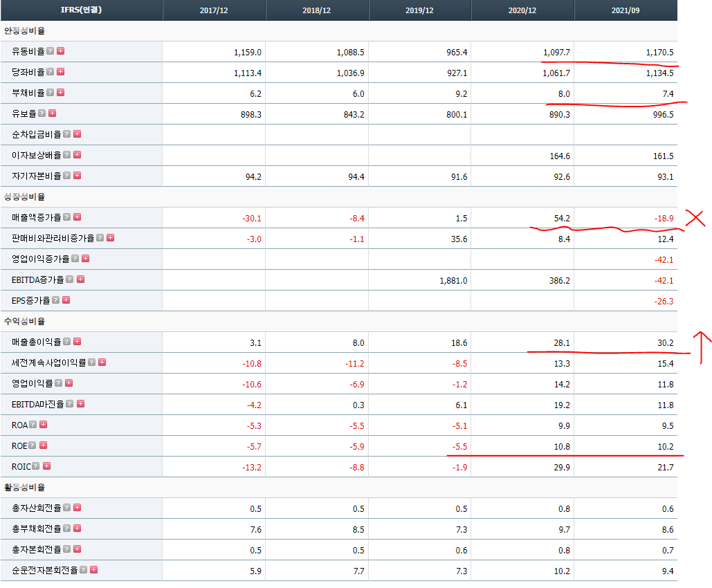Select the 수익성비율 section heading
Screen dimensions: 712x588
coord(24,322)
